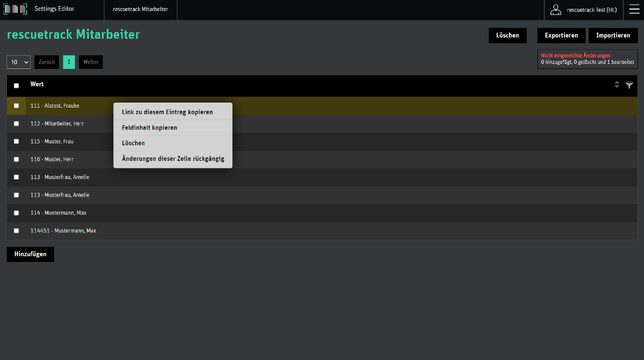The height and width of the screenshot is (360, 644).
Task: Select 'Änderungen dieser Zeile rückgängig'
Action: click(x=173, y=158)
